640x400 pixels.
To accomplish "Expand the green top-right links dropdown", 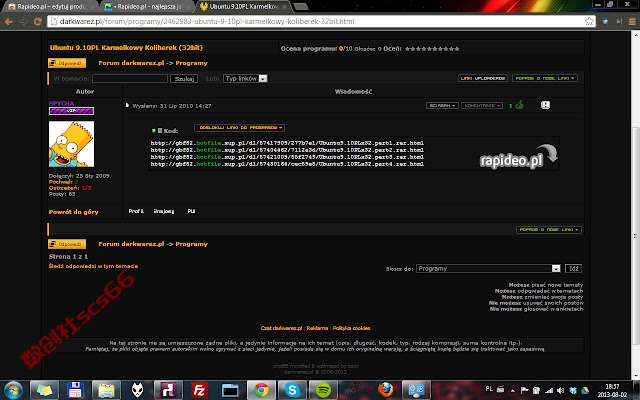I will [545, 78].
